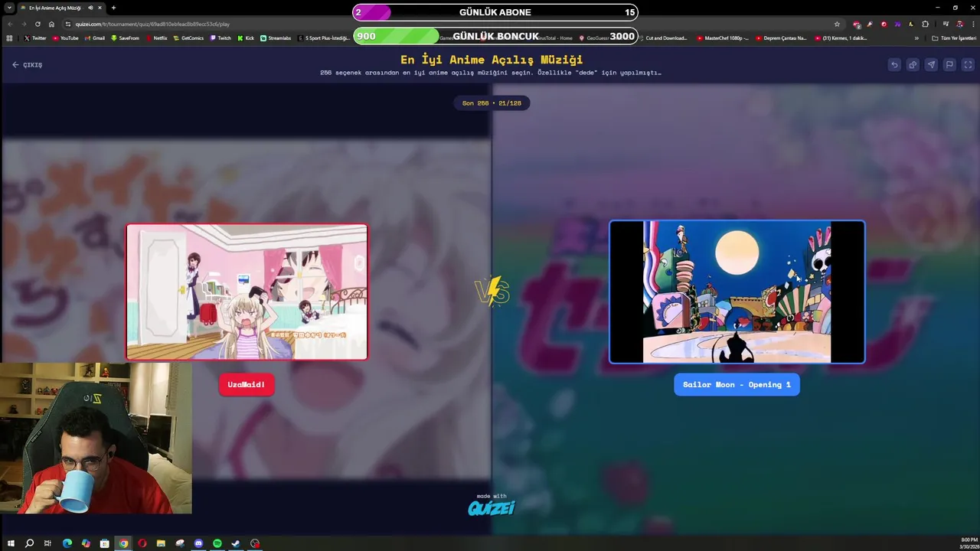Mute the quiz tab via speaker icon
The width and height of the screenshot is (980, 551).
pyautogui.click(x=90, y=8)
